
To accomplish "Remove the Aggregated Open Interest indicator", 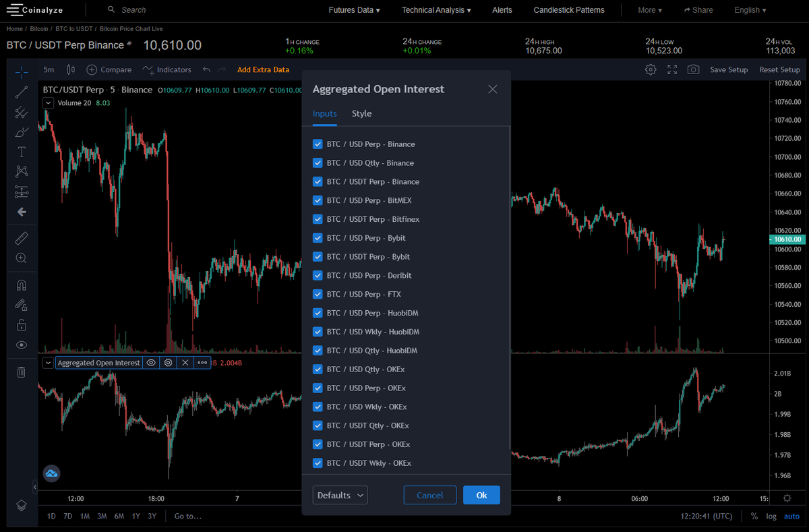I will 185,363.
